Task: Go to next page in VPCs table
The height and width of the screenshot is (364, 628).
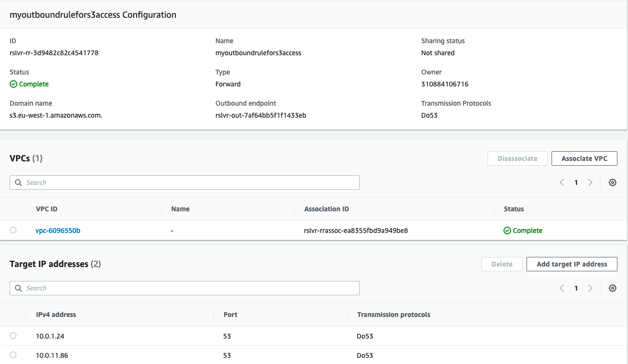Action: point(590,182)
